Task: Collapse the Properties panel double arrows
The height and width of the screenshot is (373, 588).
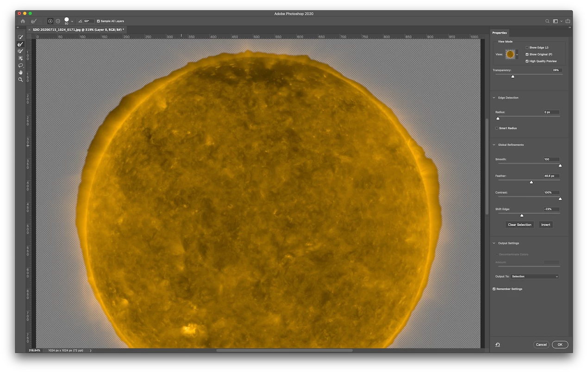Action: coord(570,27)
